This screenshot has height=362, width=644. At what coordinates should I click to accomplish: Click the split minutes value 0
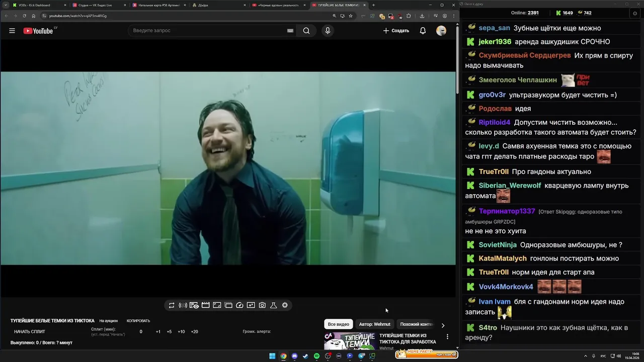[141, 332]
